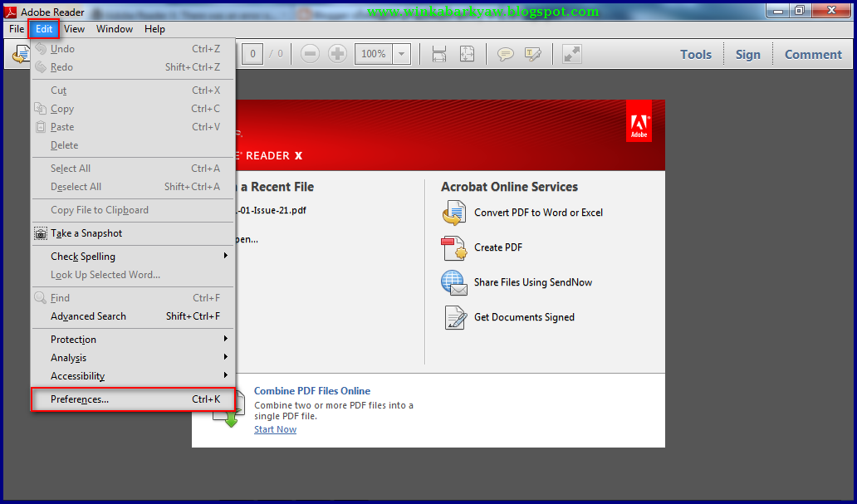The height and width of the screenshot is (504, 857).
Task: Click Combine PDF Files Online heading
Action: point(312,391)
